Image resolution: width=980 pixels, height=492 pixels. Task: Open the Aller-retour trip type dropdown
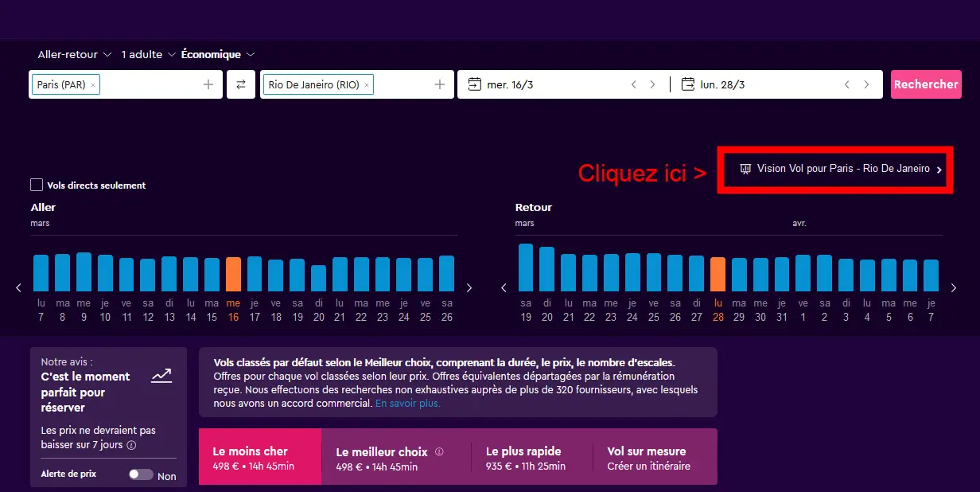(x=75, y=55)
